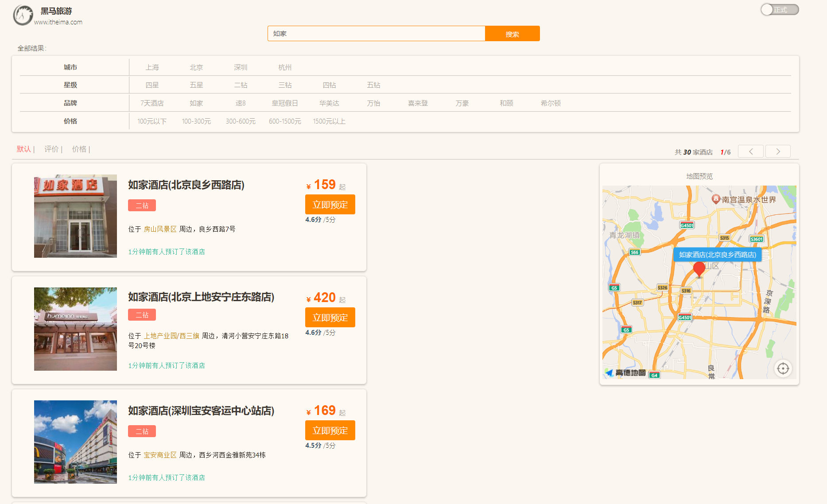The image size is (827, 504).
Task: Click the next page arrow
Action: point(778,151)
